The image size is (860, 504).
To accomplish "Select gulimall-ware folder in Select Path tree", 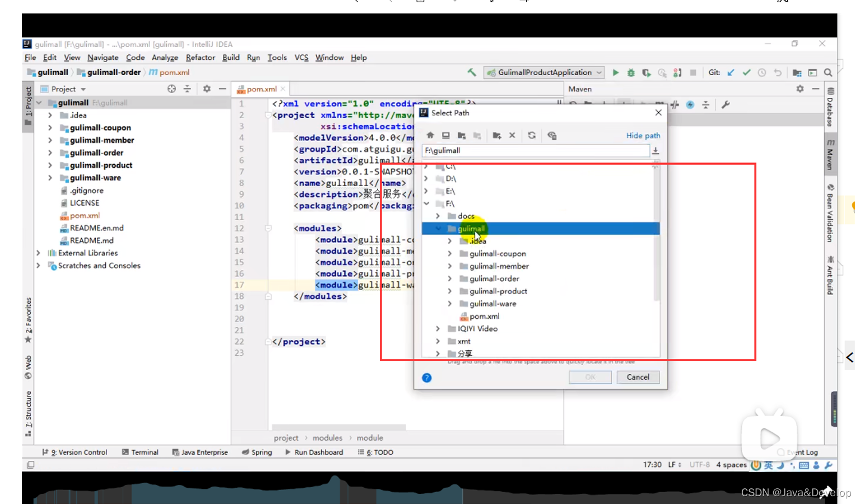I will [492, 304].
